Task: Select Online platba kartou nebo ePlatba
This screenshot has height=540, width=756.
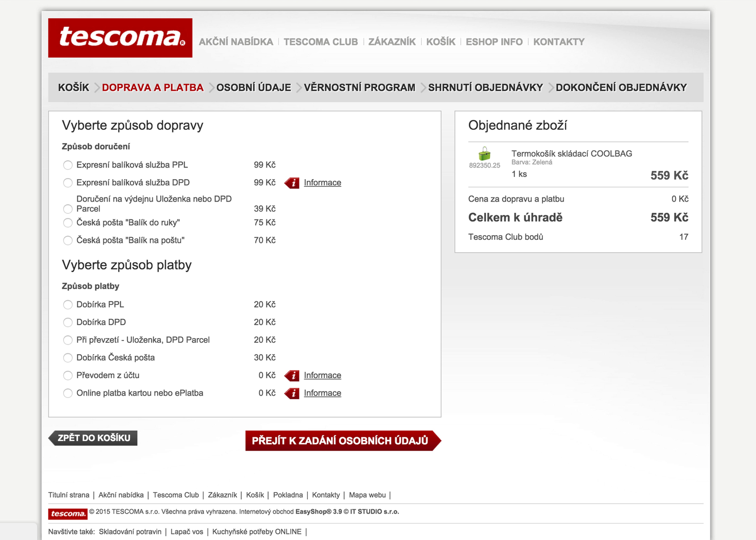Action: tap(68, 393)
